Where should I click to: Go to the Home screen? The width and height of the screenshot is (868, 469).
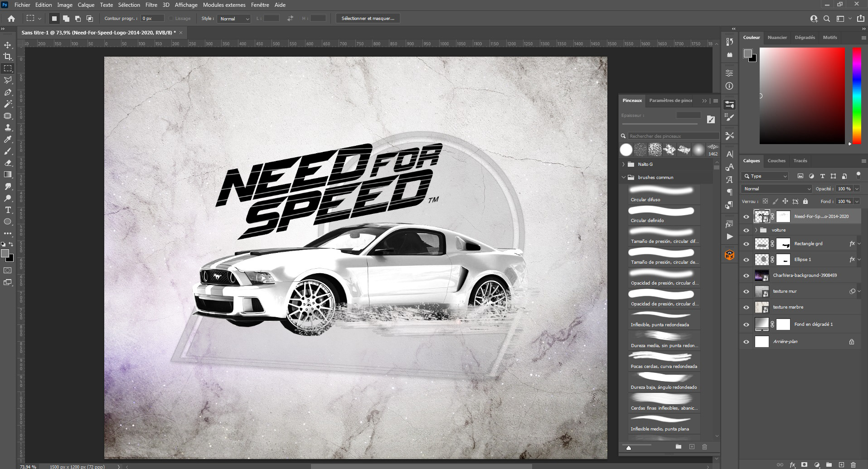[x=11, y=19]
